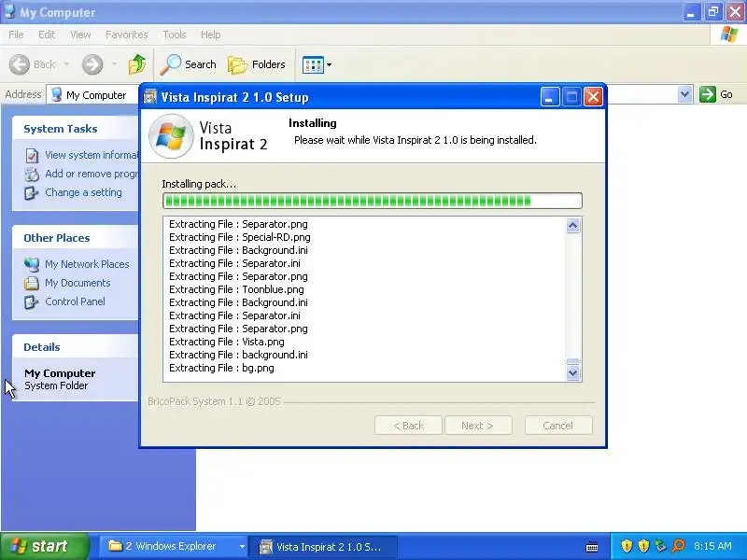
Task: Click the Next button in Setup
Action: click(x=478, y=426)
